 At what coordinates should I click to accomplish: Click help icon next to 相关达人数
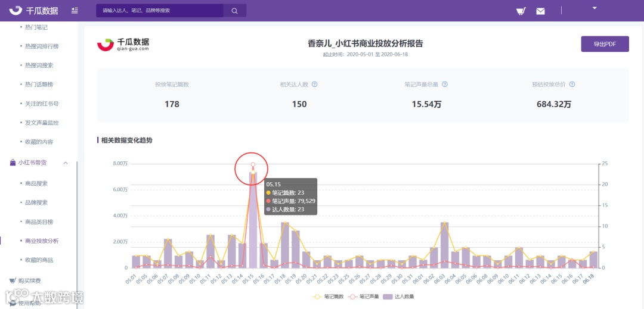click(x=315, y=85)
